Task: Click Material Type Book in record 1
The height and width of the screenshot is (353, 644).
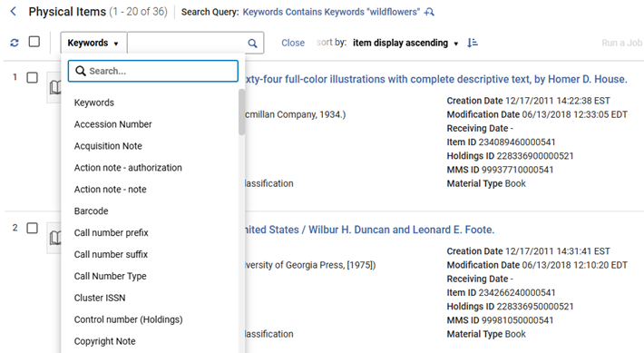Action: tap(486, 183)
